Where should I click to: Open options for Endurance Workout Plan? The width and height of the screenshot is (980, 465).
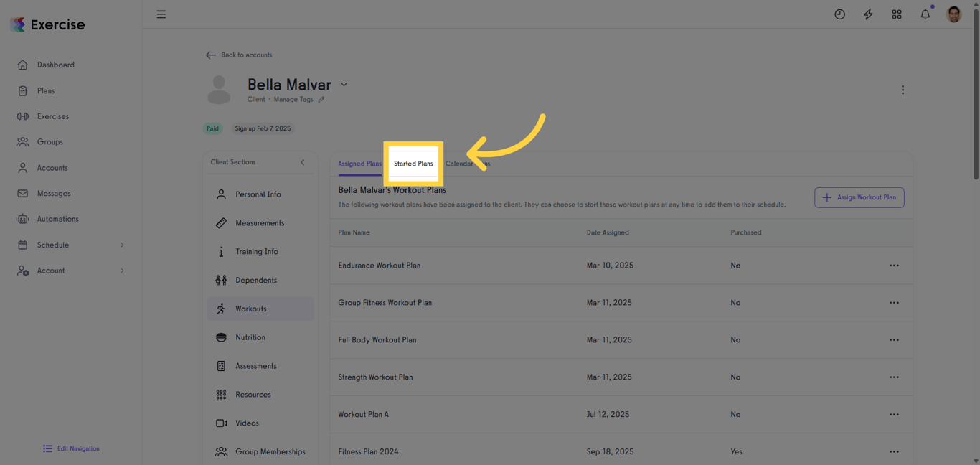pyautogui.click(x=894, y=266)
